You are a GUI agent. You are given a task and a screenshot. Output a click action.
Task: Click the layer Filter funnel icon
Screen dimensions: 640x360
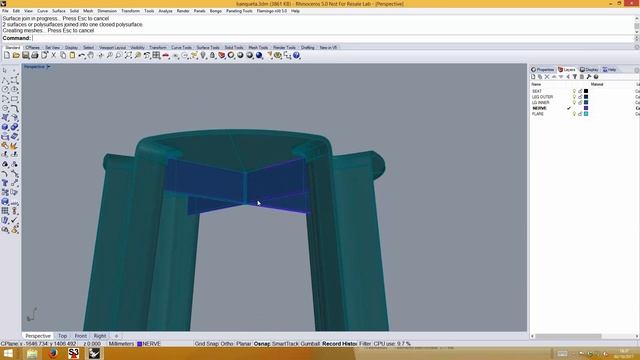pyautogui.click(x=575, y=77)
